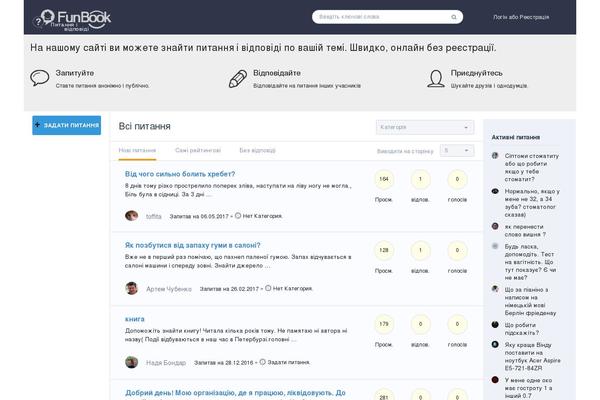Switch to Нові питання tab
Image resolution: width=600 pixels, height=400 pixels.
137,150
